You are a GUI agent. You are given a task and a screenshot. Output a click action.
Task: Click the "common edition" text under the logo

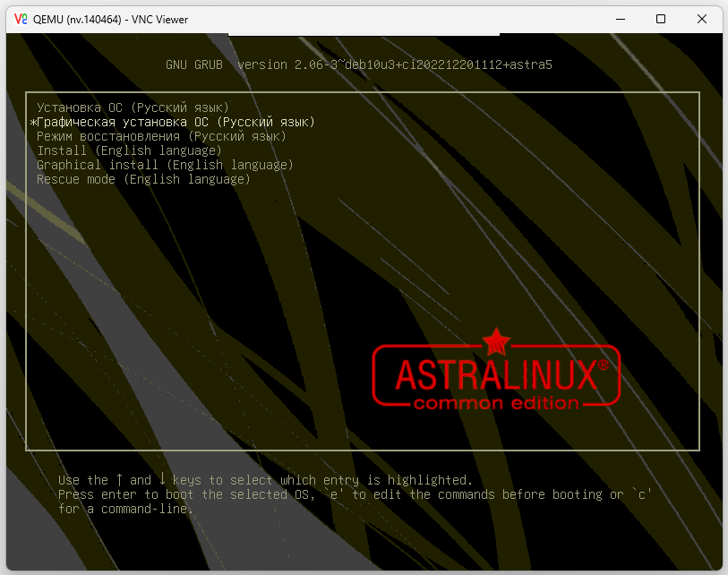pyautogui.click(x=495, y=403)
